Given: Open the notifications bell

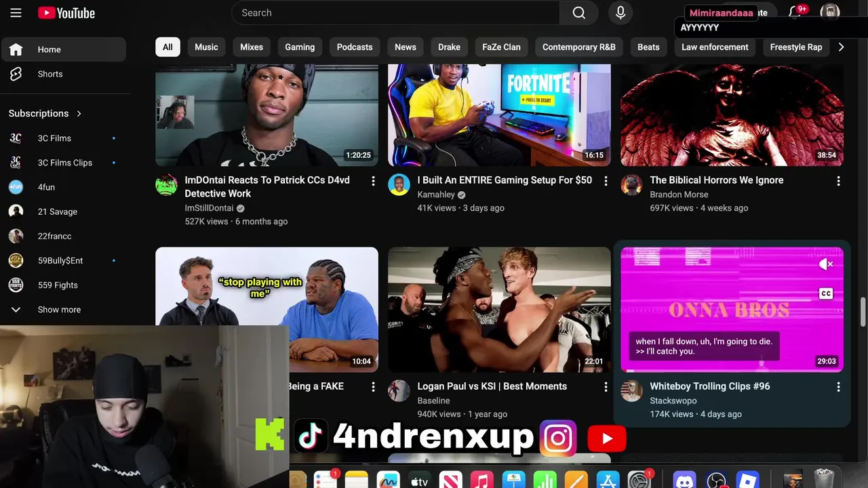Looking at the screenshot, I should point(795,13).
